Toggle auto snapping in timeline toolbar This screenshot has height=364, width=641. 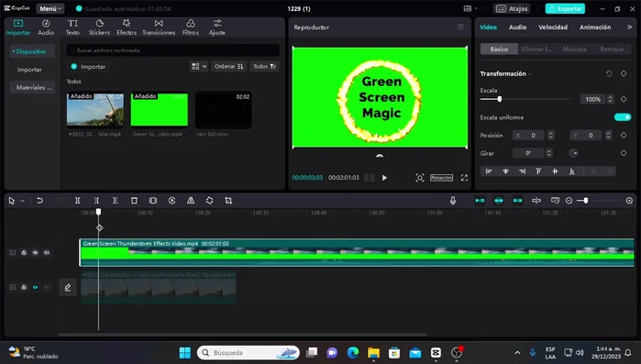click(498, 201)
